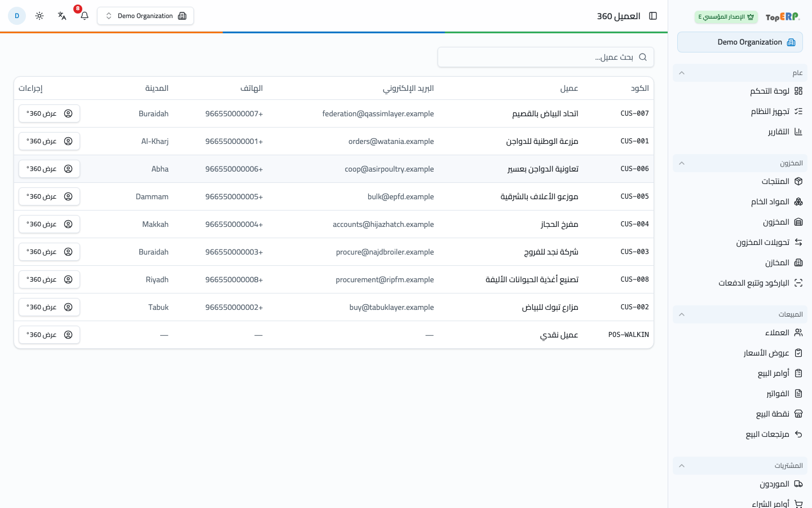Collapse the المشتريات section
Image resolution: width=812 pixels, height=508 pixels.
point(740,466)
